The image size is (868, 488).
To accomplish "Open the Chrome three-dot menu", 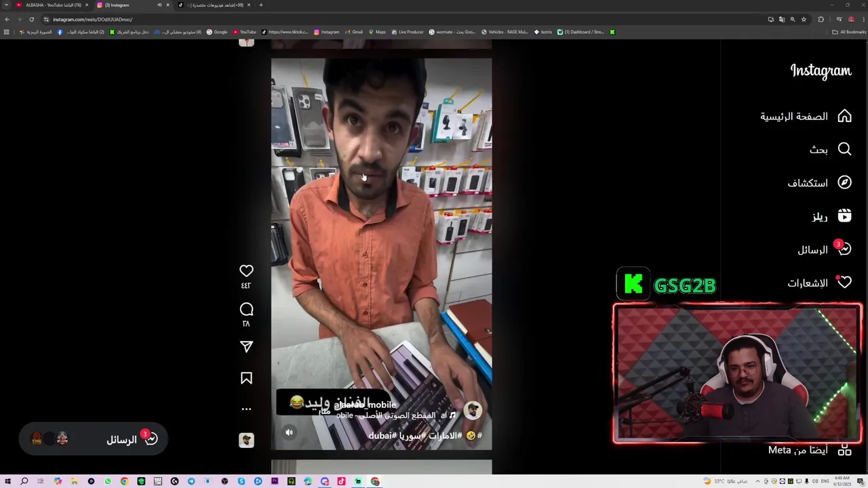I will pos(864,19).
